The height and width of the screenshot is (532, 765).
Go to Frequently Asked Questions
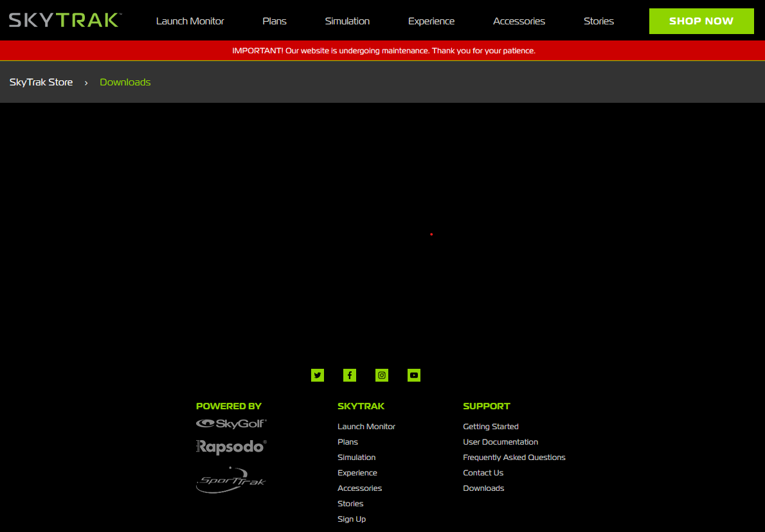514,457
